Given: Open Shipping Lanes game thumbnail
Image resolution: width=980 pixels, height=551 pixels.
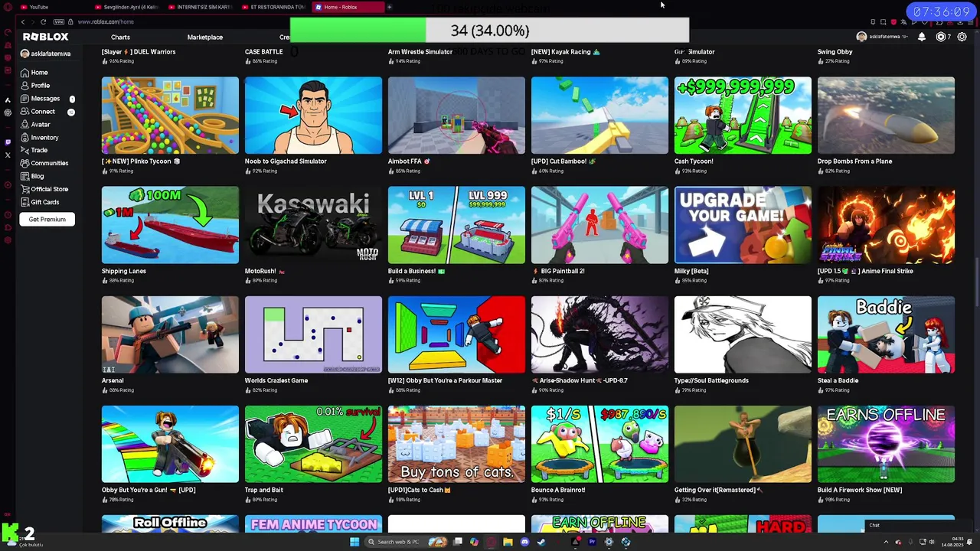Looking at the screenshot, I should click(170, 225).
